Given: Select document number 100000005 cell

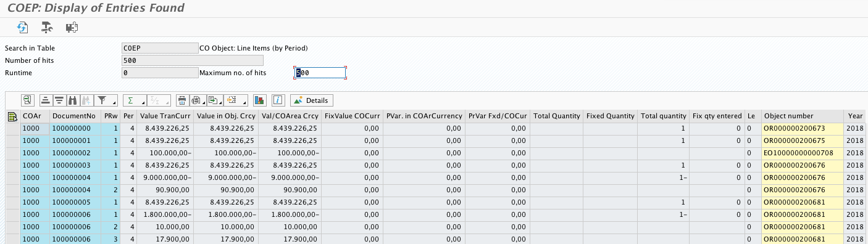Looking at the screenshot, I should pos(75,202).
